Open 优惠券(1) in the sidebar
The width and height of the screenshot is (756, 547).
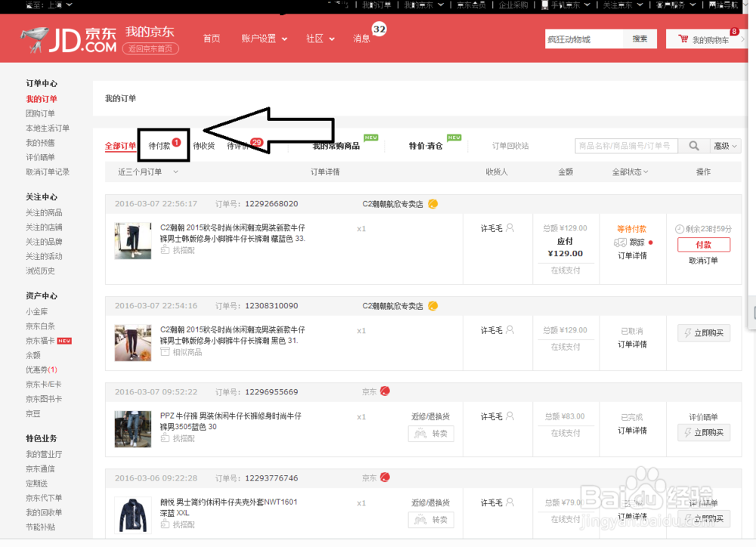42,369
